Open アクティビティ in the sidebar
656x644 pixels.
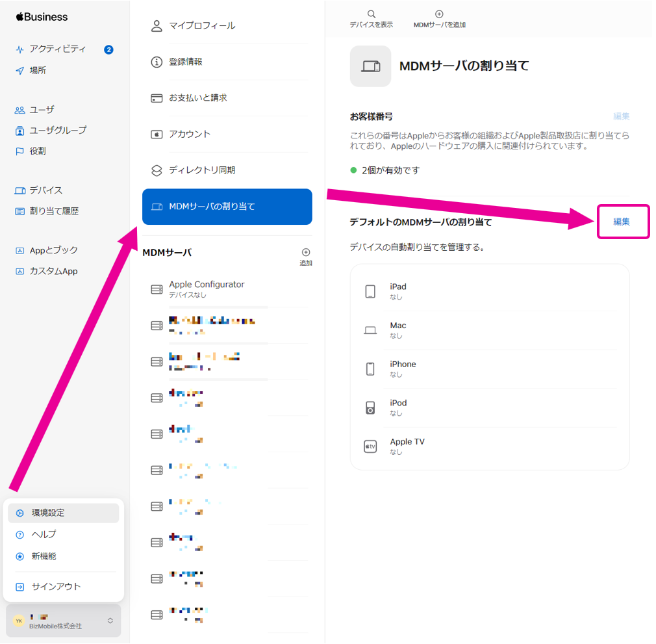57,49
